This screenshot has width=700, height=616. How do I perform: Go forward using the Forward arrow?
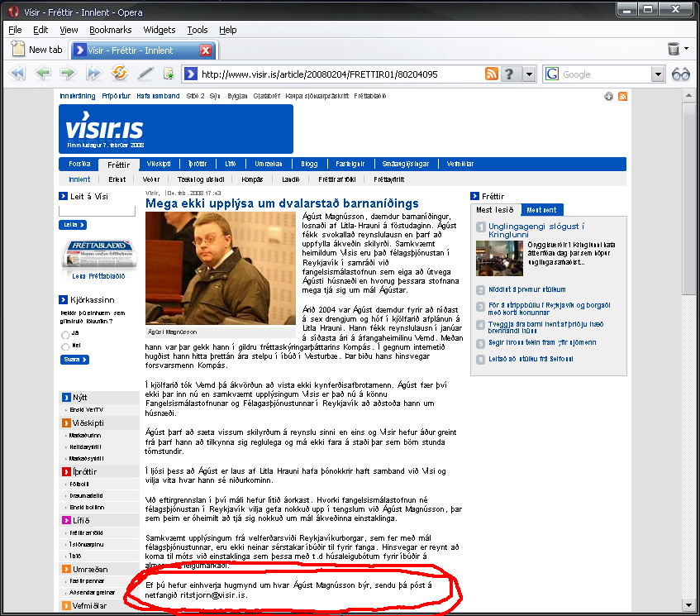click(68, 73)
